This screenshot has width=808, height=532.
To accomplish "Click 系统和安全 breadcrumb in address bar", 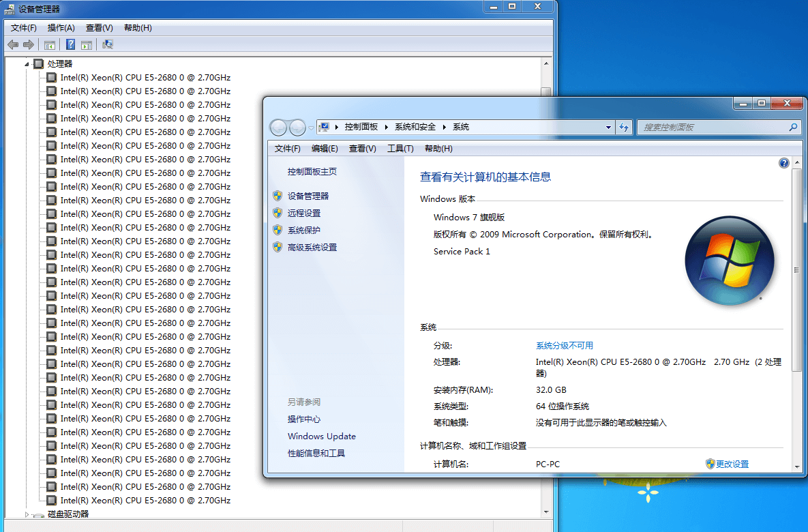I will coord(415,127).
